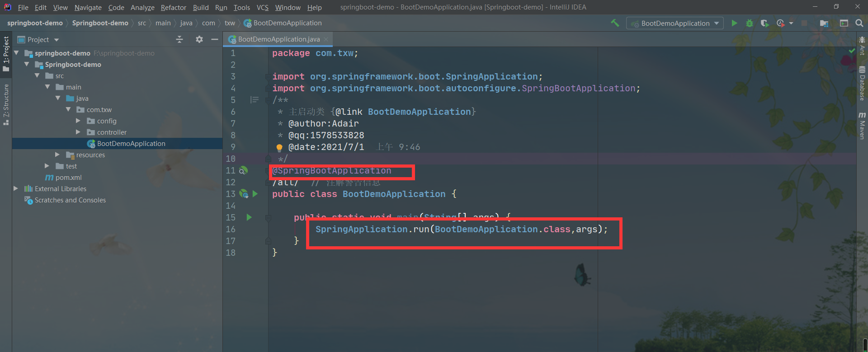Open the Navigate menu

(88, 7)
